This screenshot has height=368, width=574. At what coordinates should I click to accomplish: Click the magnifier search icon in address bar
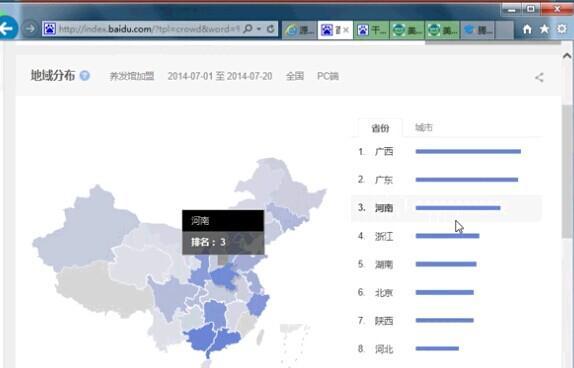click(x=248, y=29)
